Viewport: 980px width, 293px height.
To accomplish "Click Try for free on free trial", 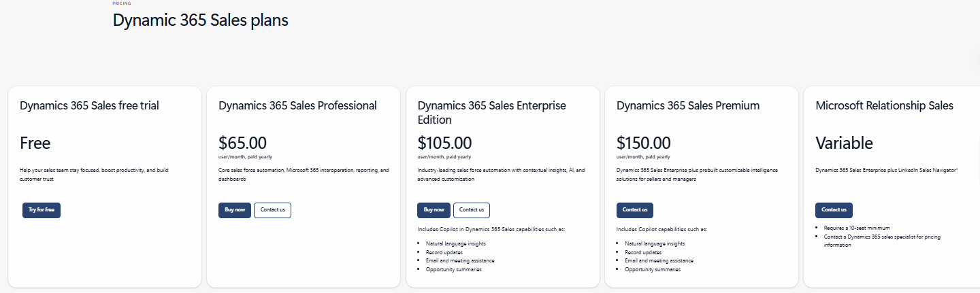I will pyautogui.click(x=42, y=210).
